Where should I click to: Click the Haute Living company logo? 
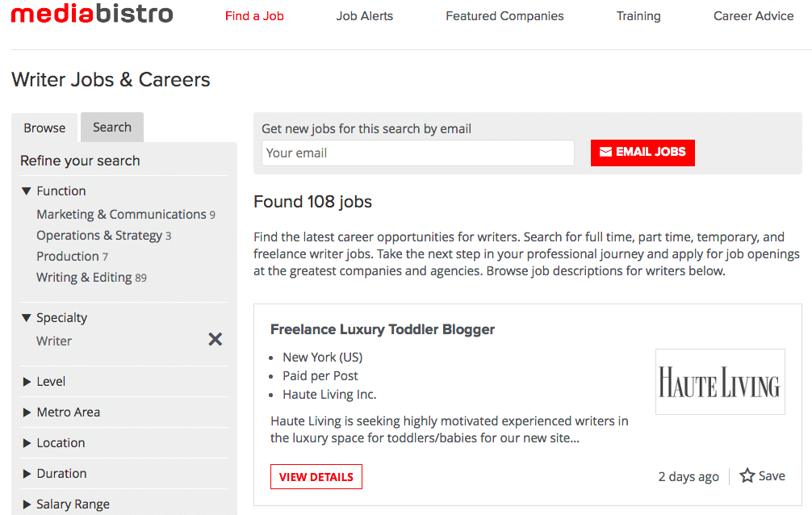[719, 381]
